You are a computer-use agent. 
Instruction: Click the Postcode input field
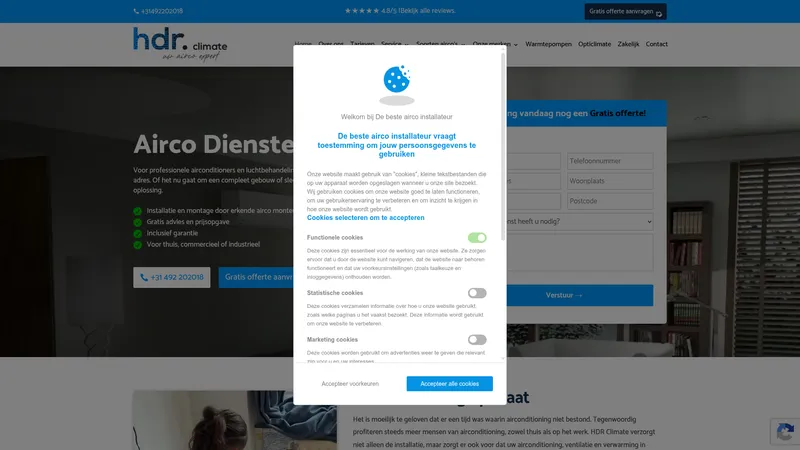point(610,201)
